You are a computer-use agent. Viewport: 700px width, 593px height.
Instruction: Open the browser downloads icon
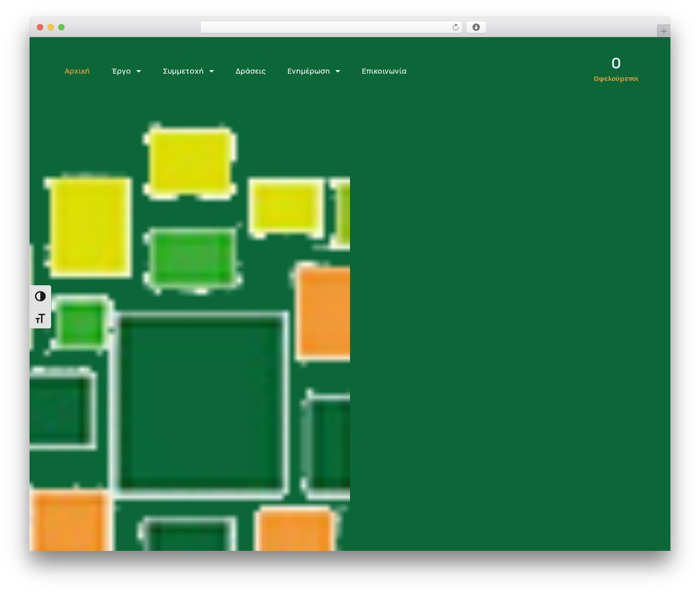(476, 27)
